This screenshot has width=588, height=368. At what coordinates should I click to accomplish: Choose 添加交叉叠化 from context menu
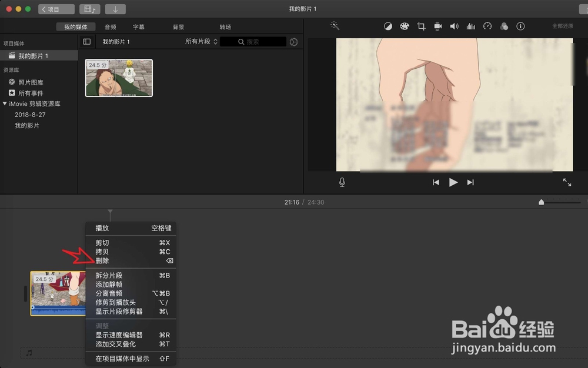click(x=131, y=344)
